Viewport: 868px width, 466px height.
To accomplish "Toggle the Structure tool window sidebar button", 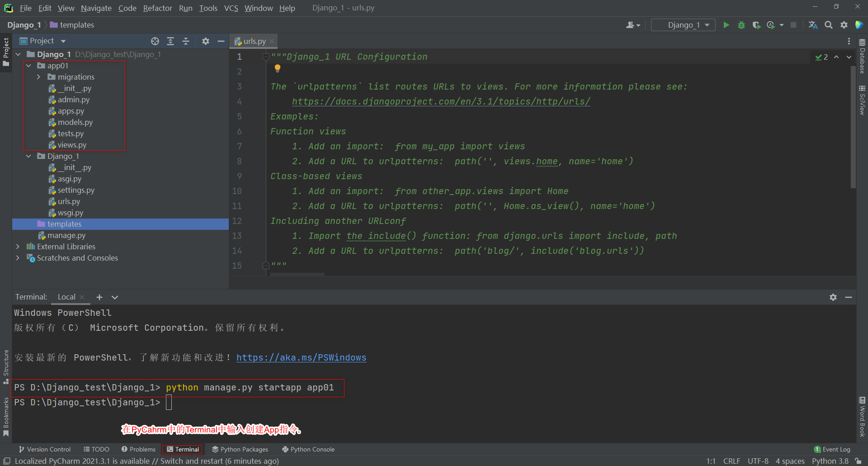I will [6, 366].
